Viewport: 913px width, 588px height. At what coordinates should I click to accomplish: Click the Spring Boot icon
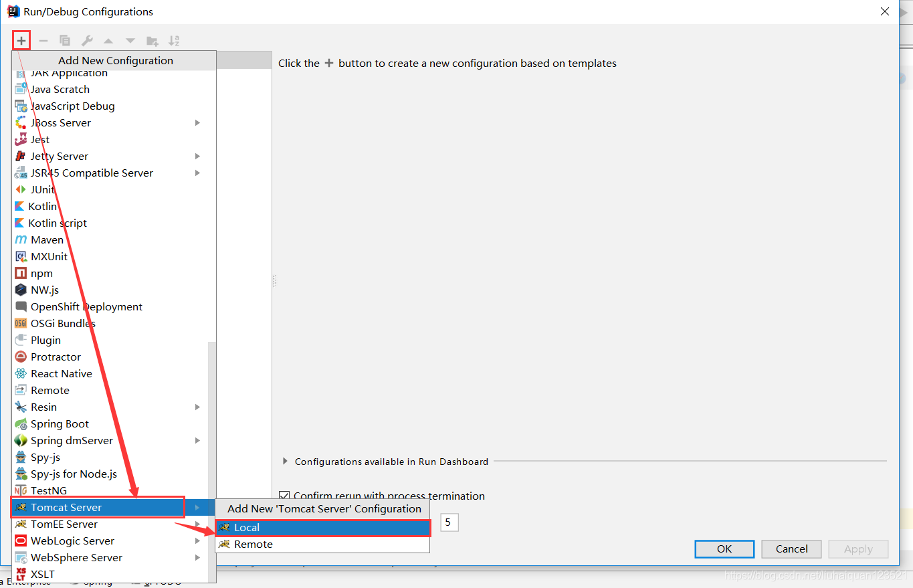point(21,423)
